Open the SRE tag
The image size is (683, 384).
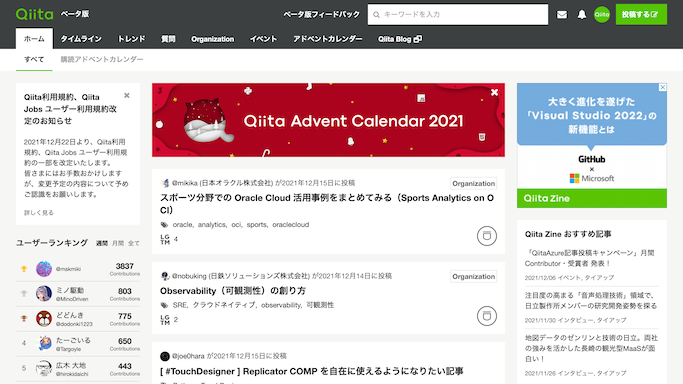[x=179, y=305]
